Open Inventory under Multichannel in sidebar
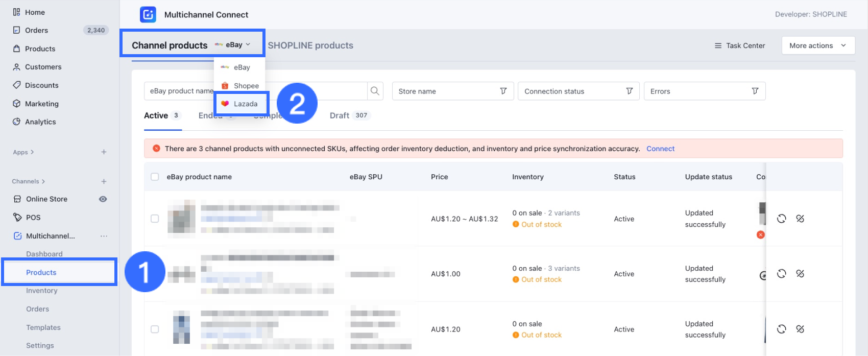 coord(42,291)
